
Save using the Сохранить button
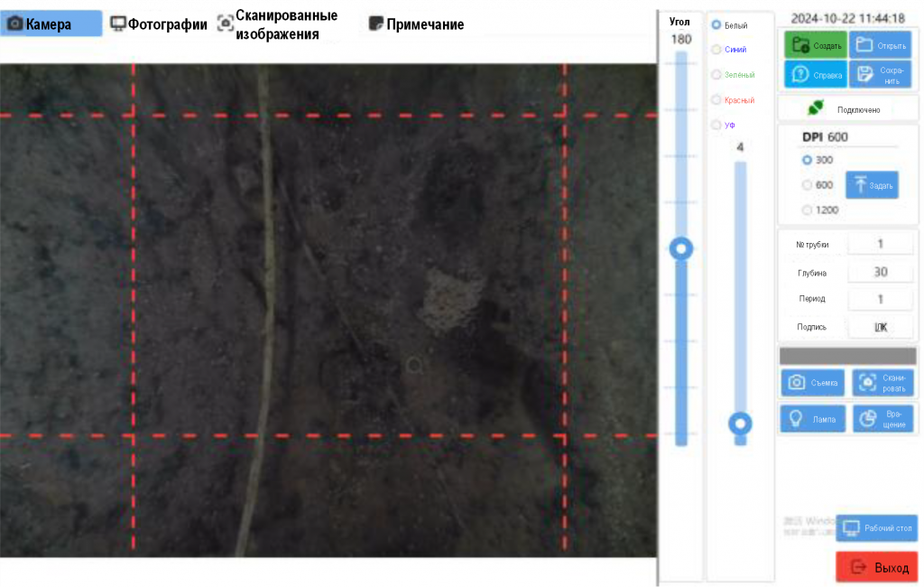pos(881,74)
